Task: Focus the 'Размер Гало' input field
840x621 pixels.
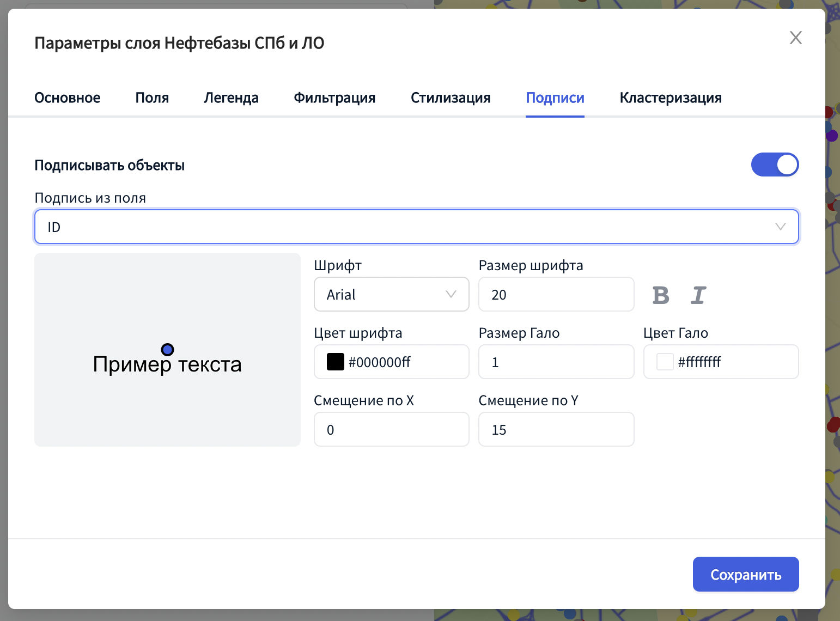Action: 556,362
